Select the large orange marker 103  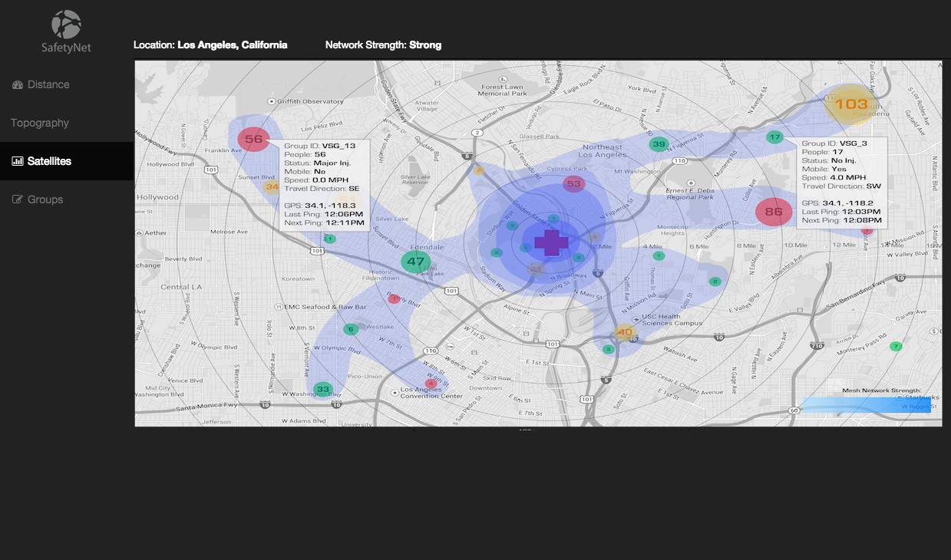click(851, 104)
